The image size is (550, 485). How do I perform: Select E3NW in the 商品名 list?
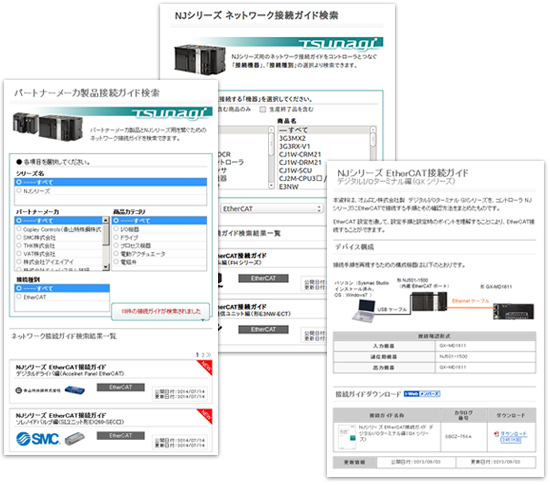pos(289,187)
